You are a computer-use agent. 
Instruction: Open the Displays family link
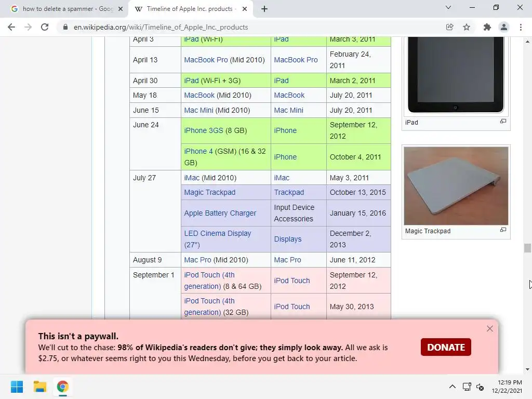click(x=288, y=239)
